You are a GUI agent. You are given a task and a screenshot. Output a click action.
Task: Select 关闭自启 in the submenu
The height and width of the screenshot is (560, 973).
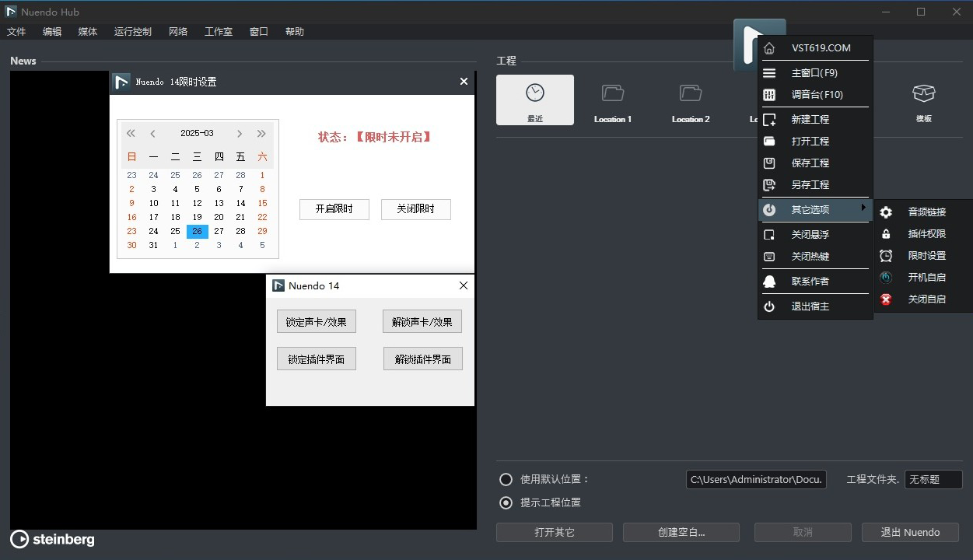click(x=925, y=299)
